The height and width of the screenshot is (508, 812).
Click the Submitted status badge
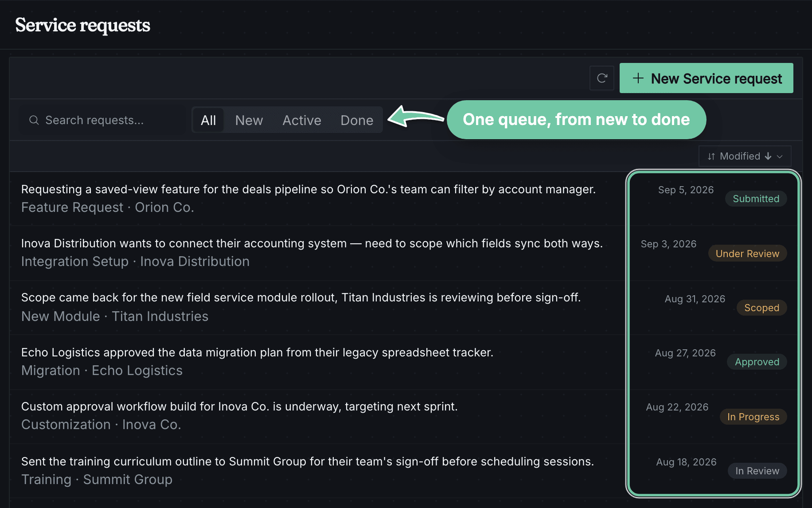click(x=756, y=199)
